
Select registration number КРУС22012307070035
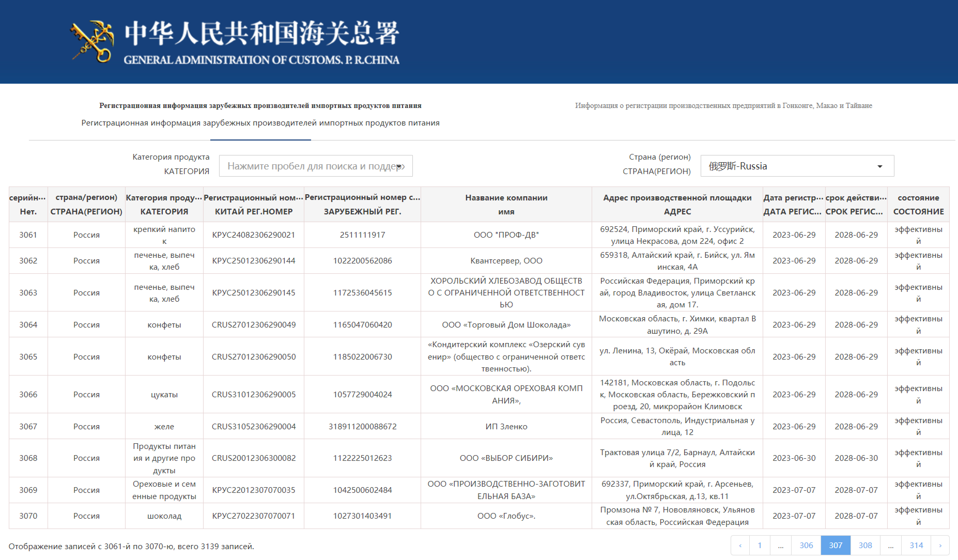(x=253, y=490)
